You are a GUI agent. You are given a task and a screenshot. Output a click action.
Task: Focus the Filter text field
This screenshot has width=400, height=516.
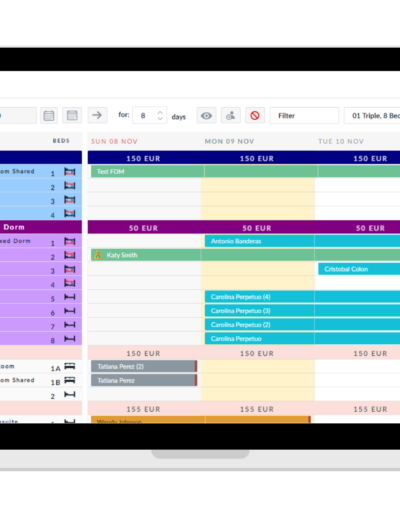pyautogui.click(x=304, y=116)
